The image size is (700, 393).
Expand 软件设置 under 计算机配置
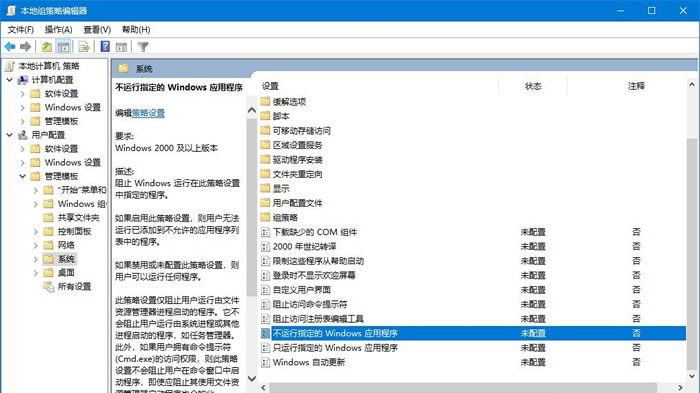click(x=22, y=94)
